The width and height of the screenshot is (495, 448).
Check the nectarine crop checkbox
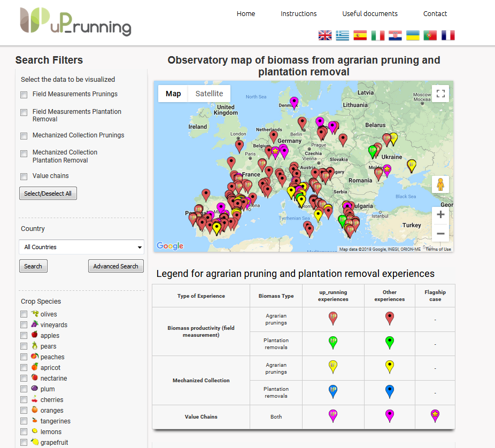24,379
